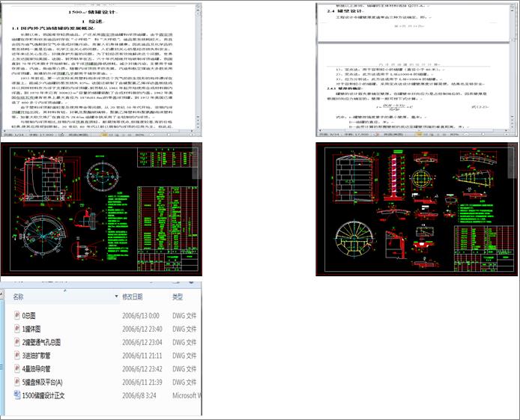Click the date 2006/6/12 23:04
The image size is (520, 420).
[142, 342]
